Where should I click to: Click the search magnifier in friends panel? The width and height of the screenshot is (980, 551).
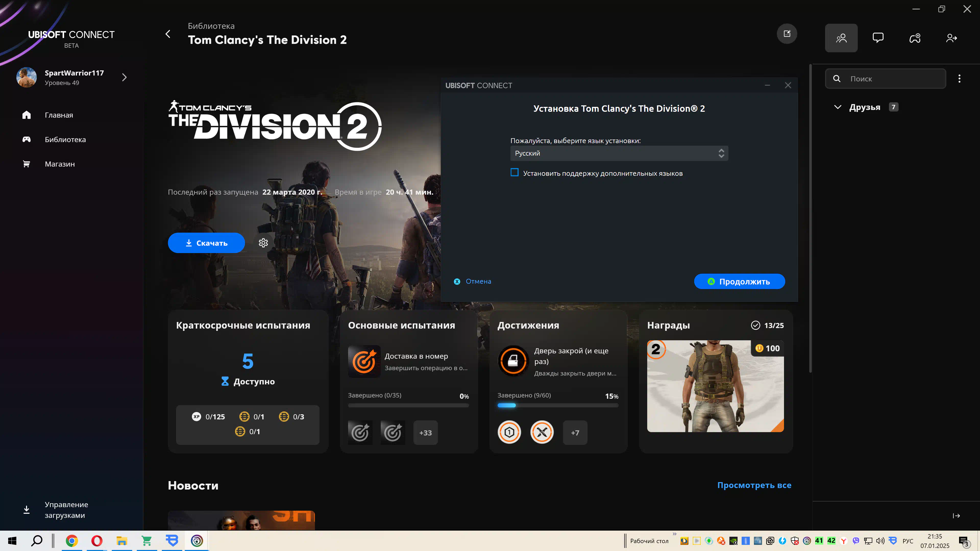[837, 78]
